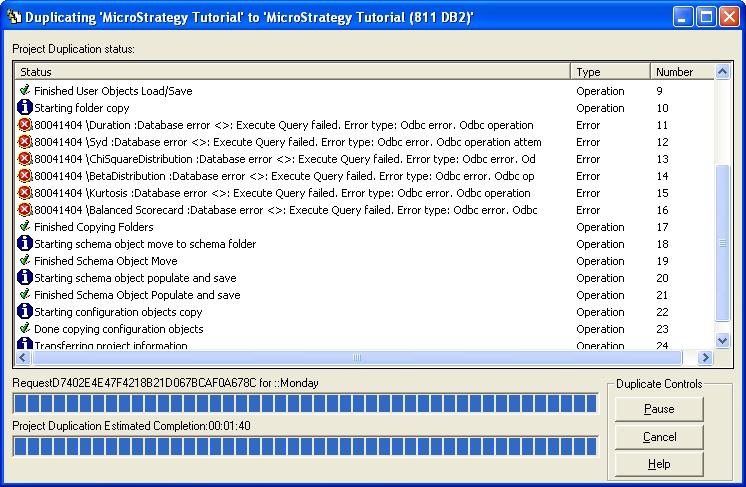Select the \Syd database error text
The height and width of the screenshot is (487, 746).
pos(288,142)
